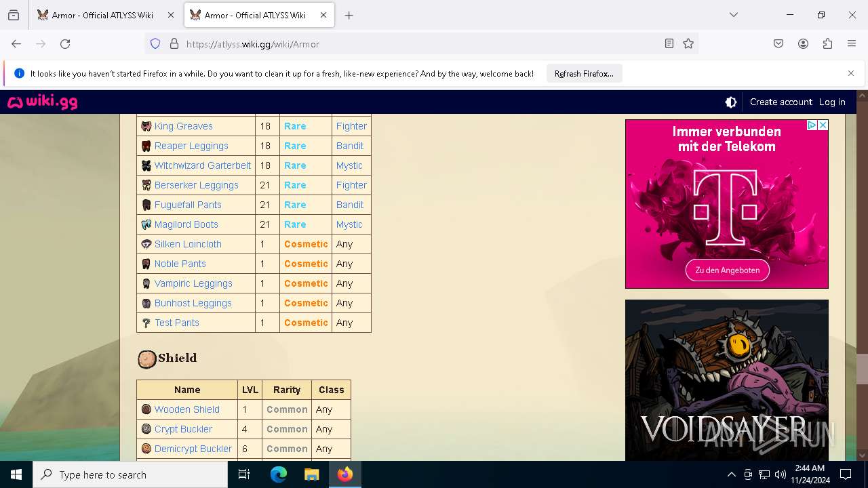Image resolution: width=868 pixels, height=488 pixels.
Task: Click the Shield section heading icon
Action: (147, 359)
